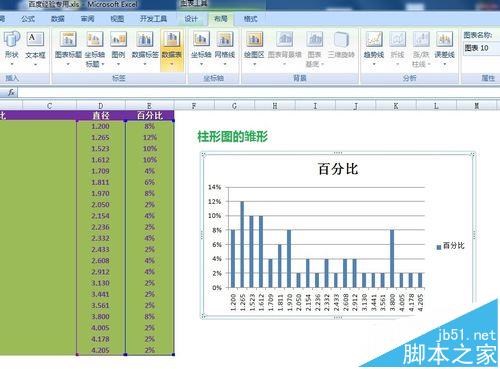Open the 图例 legend options
The height and width of the screenshot is (369, 500).
[x=118, y=48]
